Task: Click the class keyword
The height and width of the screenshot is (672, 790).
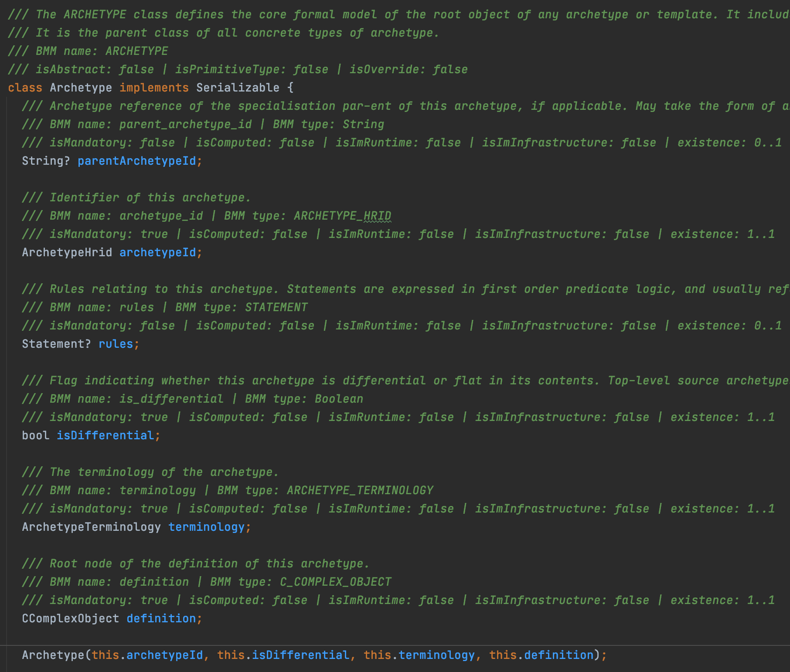Action: tap(25, 88)
